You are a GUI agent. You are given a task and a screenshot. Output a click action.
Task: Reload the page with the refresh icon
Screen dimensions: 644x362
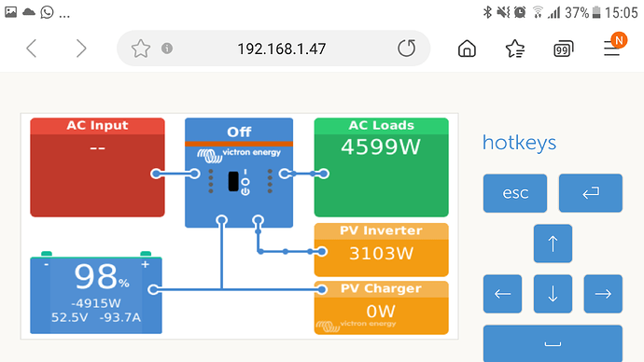click(406, 49)
